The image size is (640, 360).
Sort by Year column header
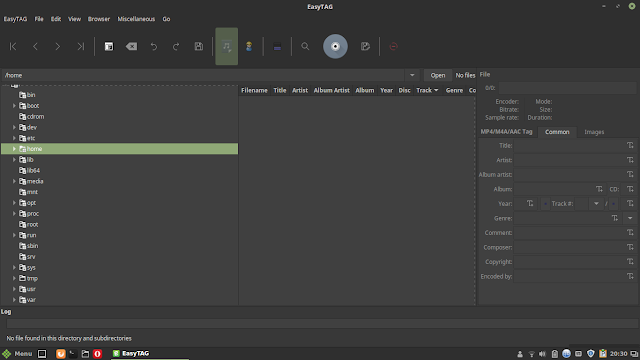pos(386,90)
